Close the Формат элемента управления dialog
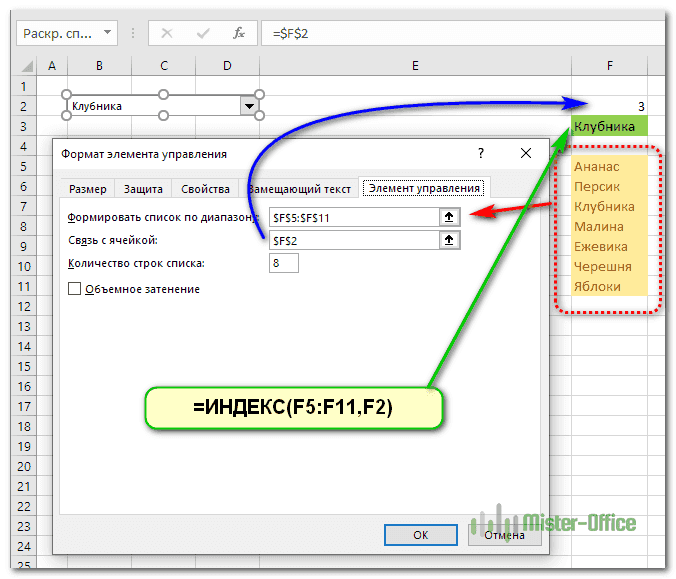The image size is (676, 579). point(526,153)
